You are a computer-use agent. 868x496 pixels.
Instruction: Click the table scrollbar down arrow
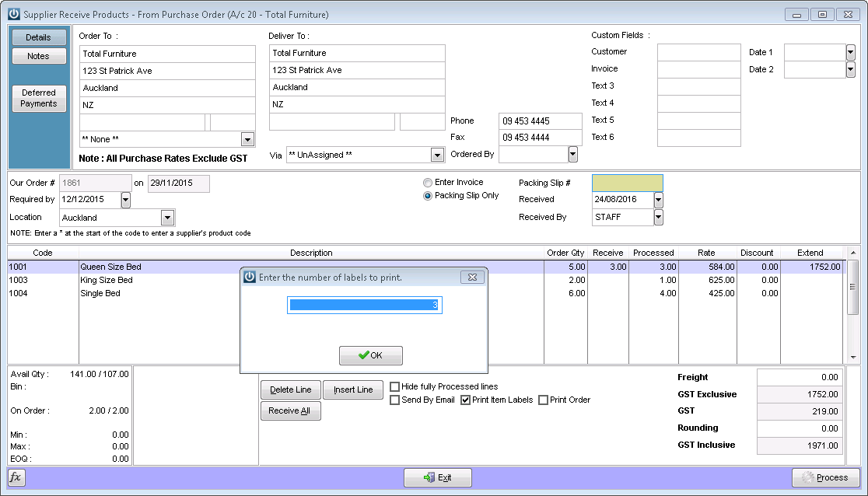coord(853,358)
